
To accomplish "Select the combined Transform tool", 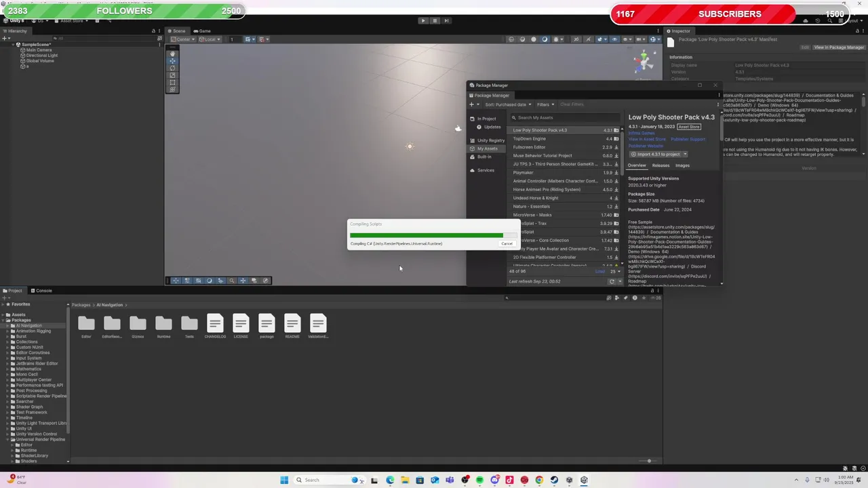I will click(172, 89).
